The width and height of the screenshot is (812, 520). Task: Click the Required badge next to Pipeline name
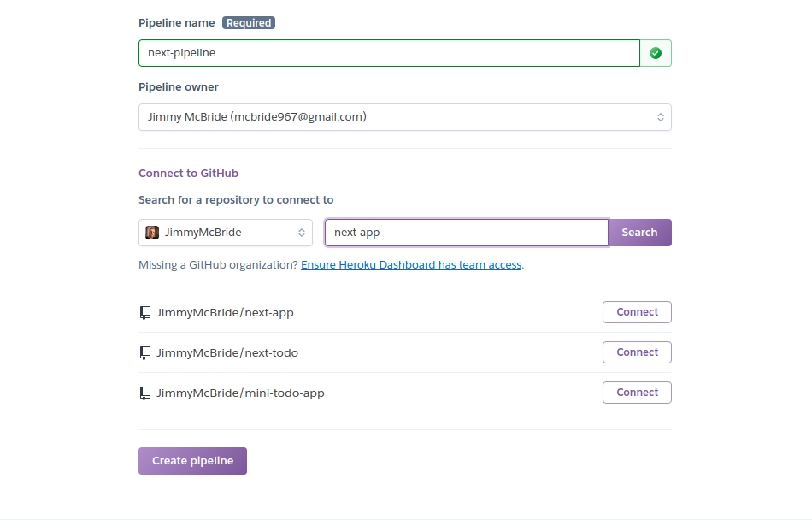point(249,23)
